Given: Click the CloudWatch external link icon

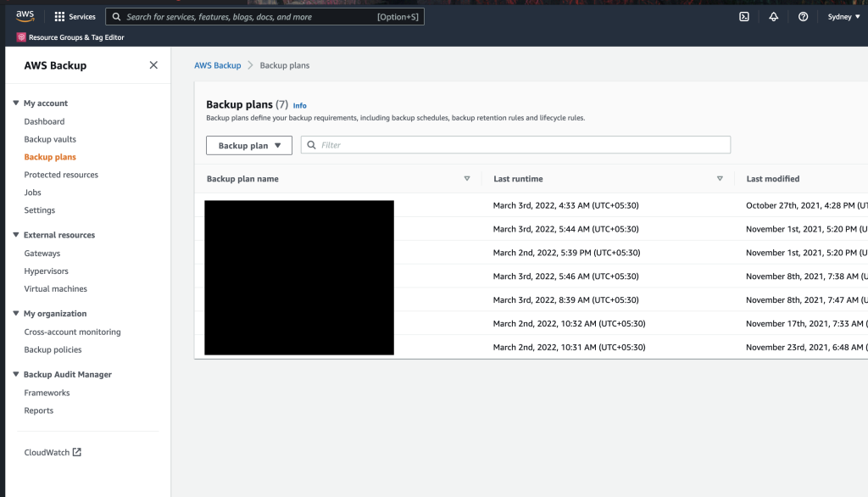Looking at the screenshot, I should pyautogui.click(x=77, y=452).
